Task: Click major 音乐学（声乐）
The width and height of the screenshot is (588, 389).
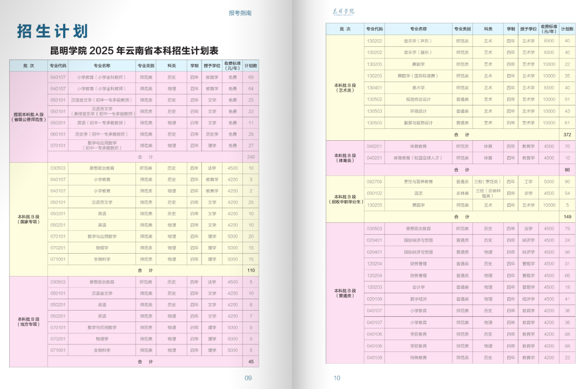Action: [418, 41]
